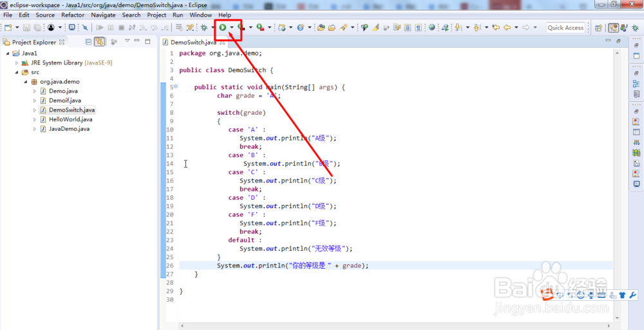The width and height of the screenshot is (644, 330).
Task: Click the New file wizard icon
Action: 8,28
